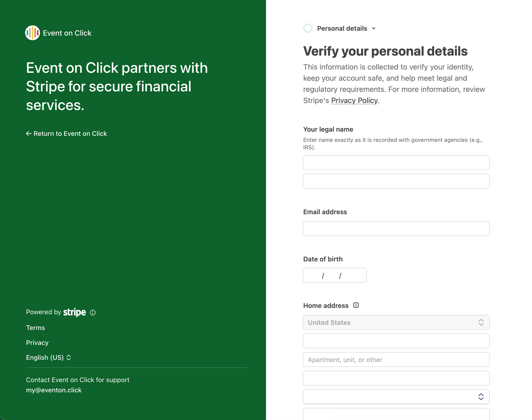Focus the second legal name field
Viewport: 532px width, 420px height.
[x=396, y=181]
